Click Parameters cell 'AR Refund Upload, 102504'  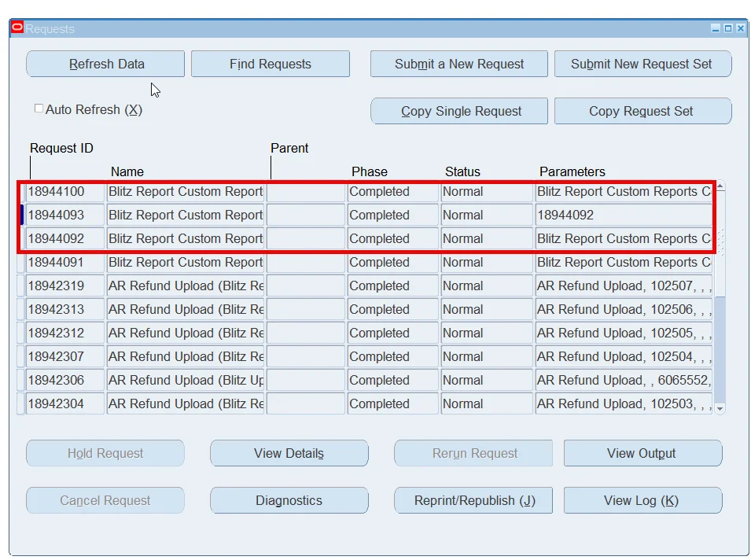pos(624,356)
